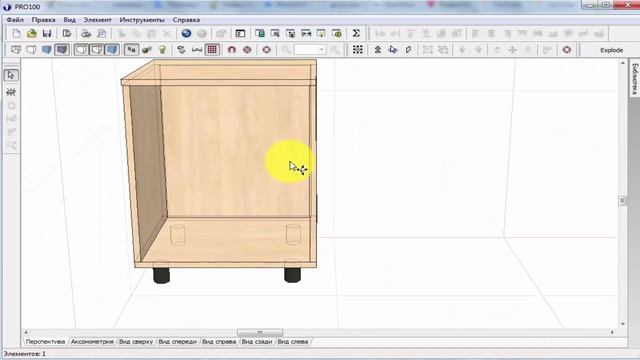640x360 pixels.
Task: Toggle photorealistic sphere rendering icon
Action: click(147, 50)
